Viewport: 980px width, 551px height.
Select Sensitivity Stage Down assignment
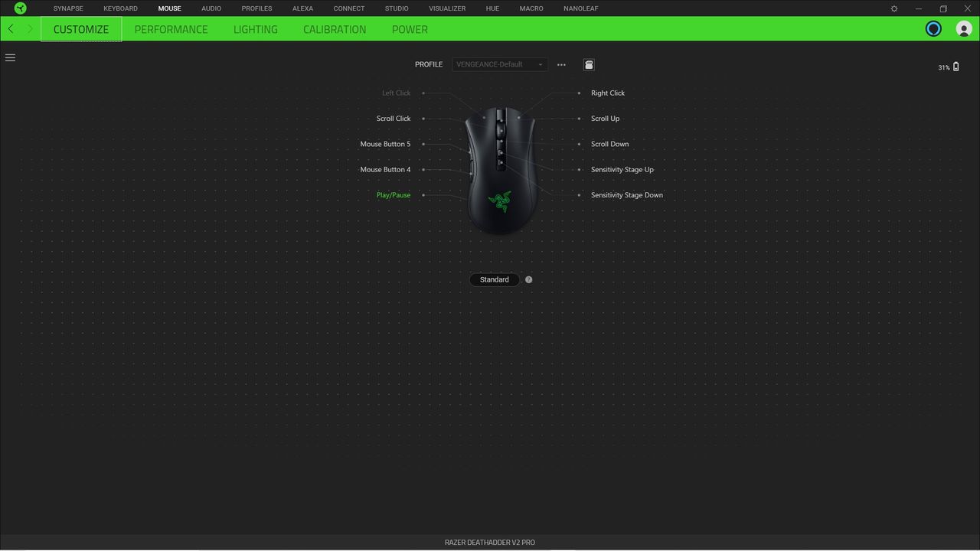(627, 195)
